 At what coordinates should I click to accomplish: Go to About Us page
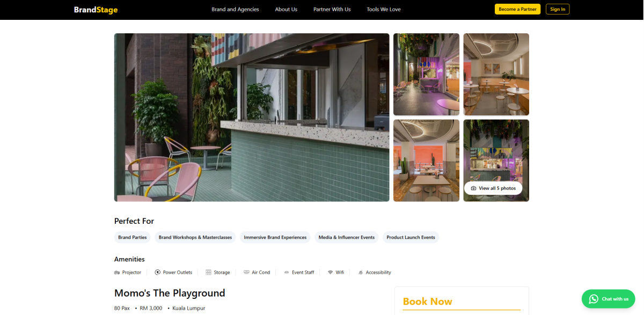click(286, 9)
